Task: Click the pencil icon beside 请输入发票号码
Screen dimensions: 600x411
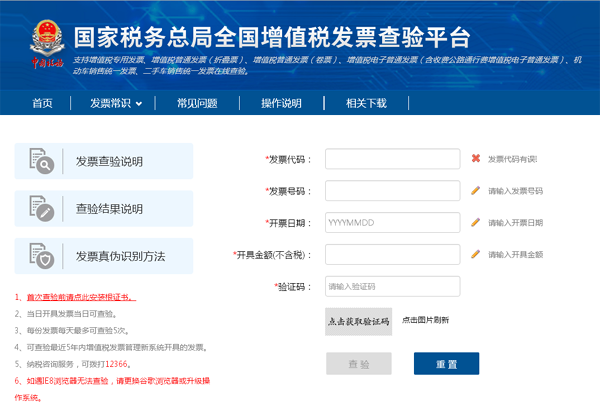Action: pyautogui.click(x=475, y=190)
